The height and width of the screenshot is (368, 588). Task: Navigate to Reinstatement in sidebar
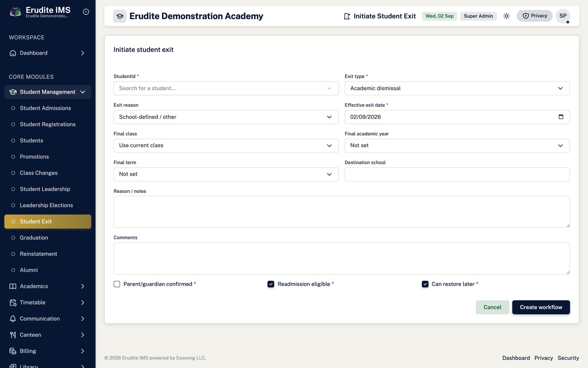[x=48, y=254]
